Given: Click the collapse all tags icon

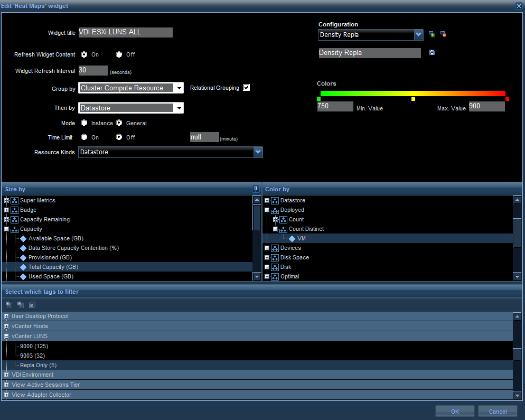Looking at the screenshot, I should pos(9,305).
